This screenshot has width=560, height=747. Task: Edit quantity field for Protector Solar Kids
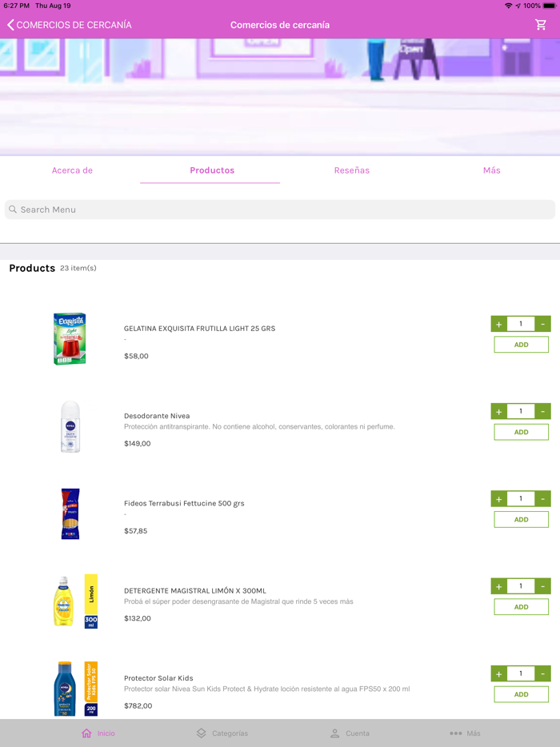(521, 673)
